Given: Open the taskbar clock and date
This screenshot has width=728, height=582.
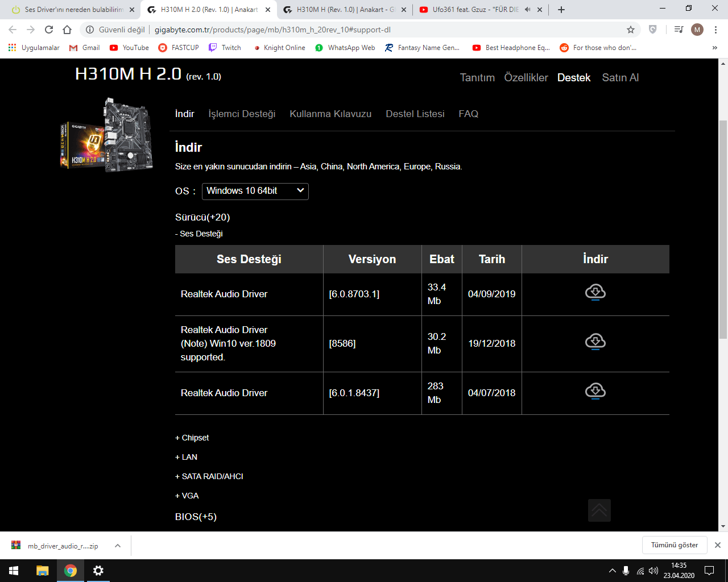Looking at the screenshot, I should tap(679, 571).
